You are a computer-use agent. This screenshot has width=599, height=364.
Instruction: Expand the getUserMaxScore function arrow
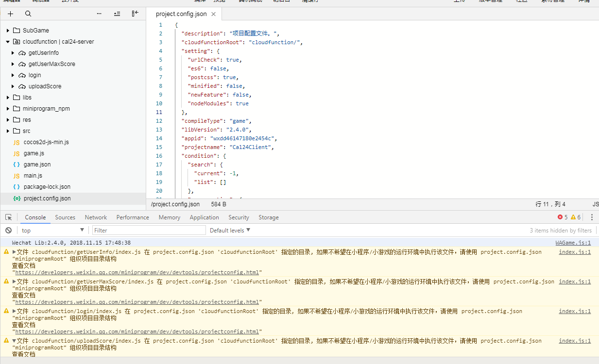pos(13,64)
